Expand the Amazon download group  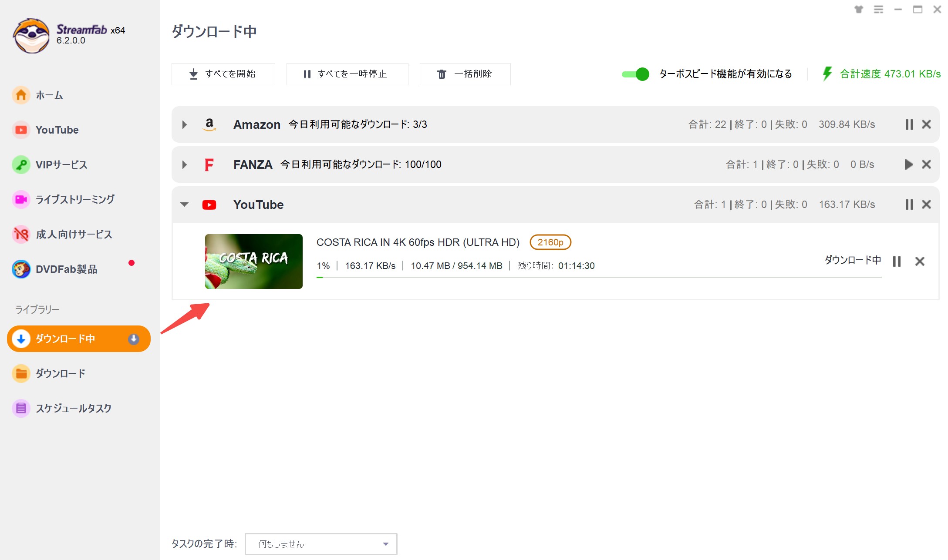[184, 124]
